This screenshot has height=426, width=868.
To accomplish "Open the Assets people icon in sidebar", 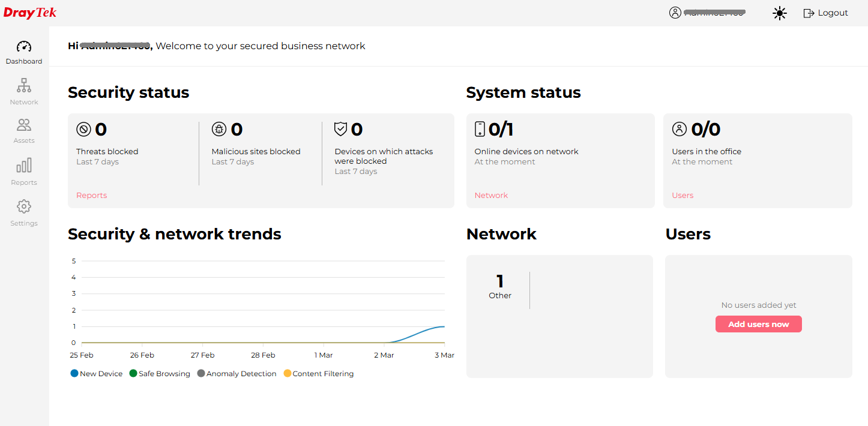I will (24, 125).
